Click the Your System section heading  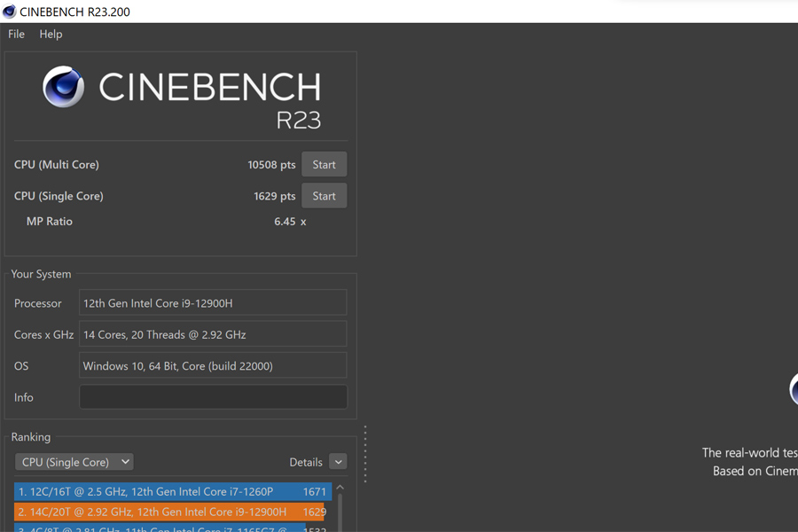coord(41,274)
